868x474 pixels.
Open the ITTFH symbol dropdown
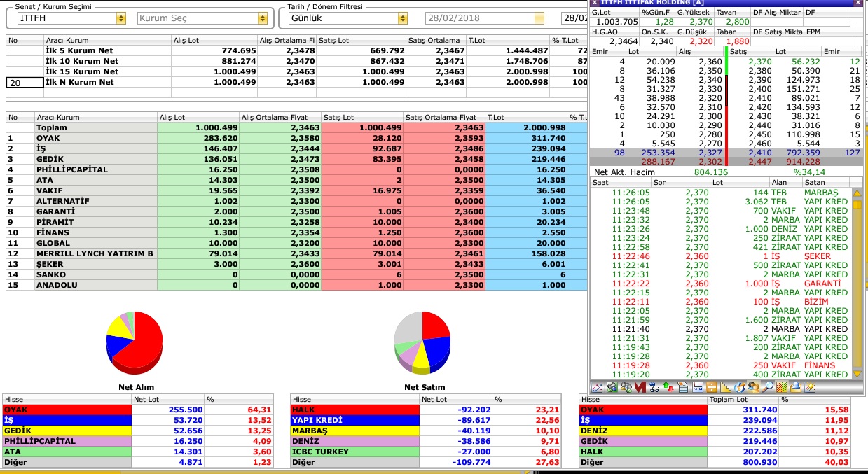pos(121,19)
